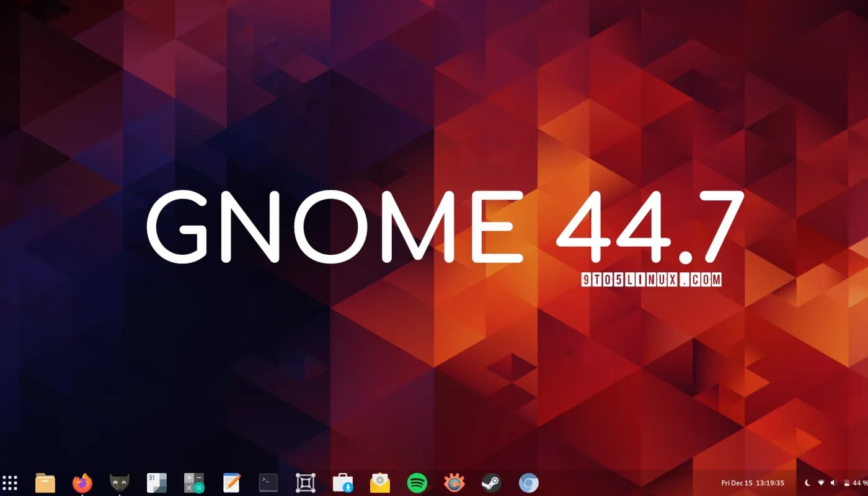Open the Boxes app icon

tap(306, 483)
